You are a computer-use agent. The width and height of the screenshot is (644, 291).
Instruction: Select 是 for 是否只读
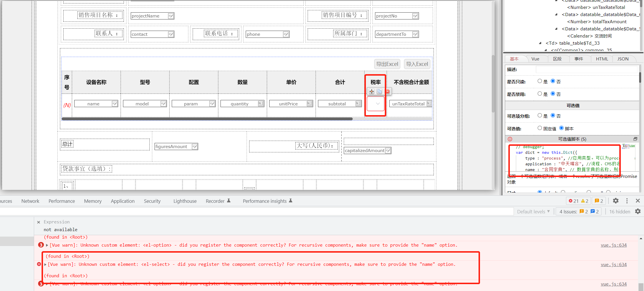540,81
